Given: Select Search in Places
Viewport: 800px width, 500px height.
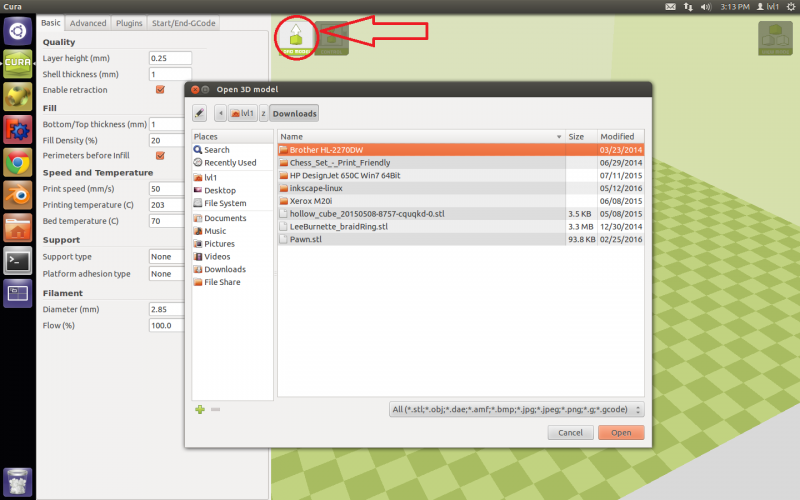Looking at the screenshot, I should [233, 150].
